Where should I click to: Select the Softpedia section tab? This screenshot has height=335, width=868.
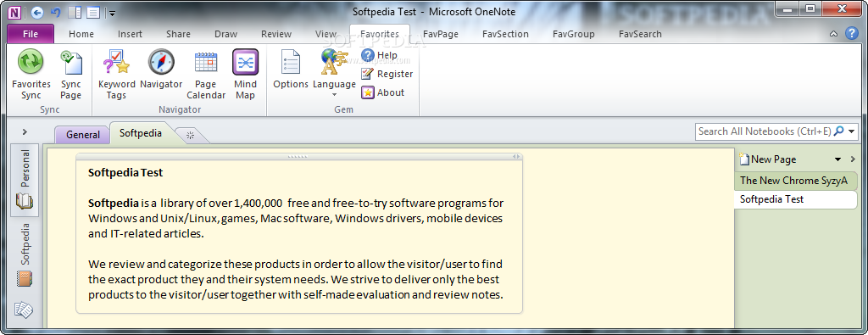(x=141, y=133)
